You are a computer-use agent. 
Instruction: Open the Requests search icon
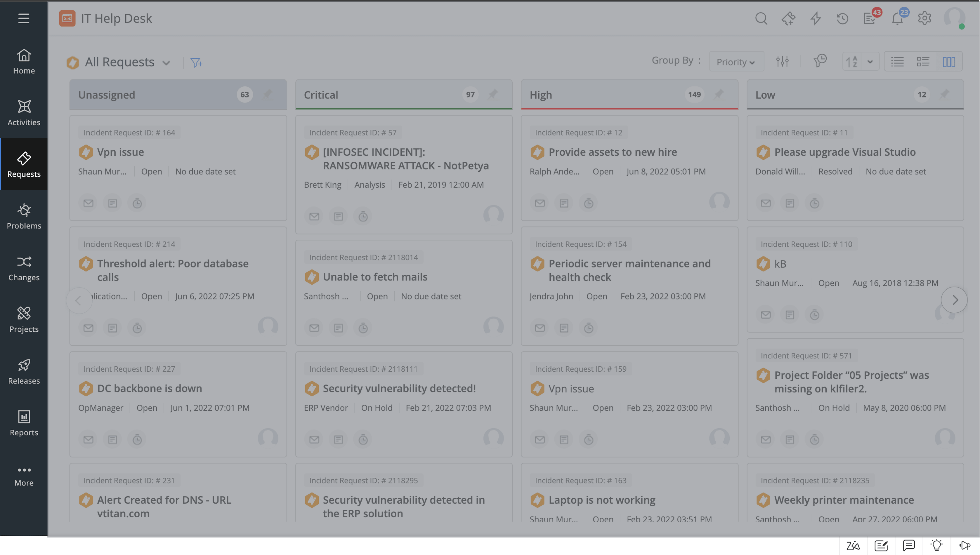[761, 18]
